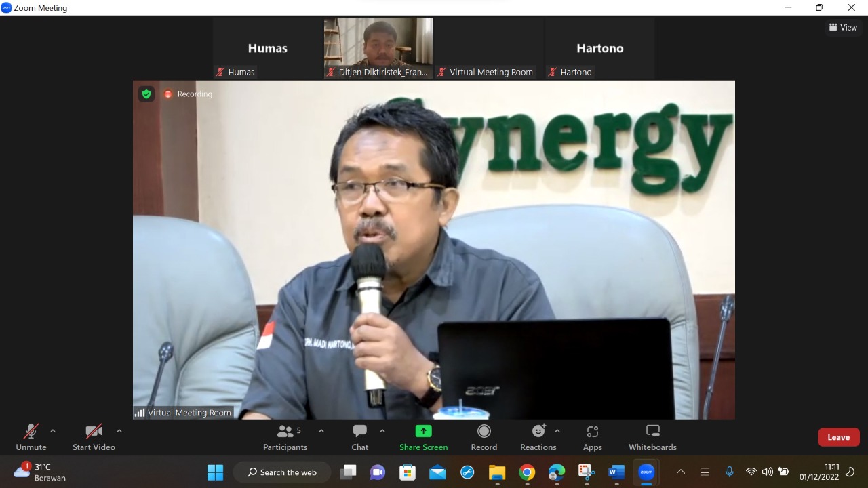Start Video with the camera button
Screen dimensions: 868x488
click(94, 437)
